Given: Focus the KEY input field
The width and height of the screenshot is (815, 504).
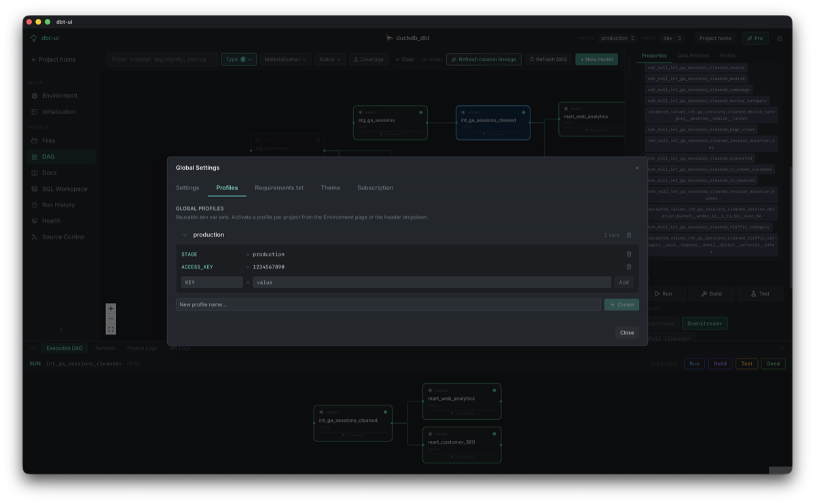Looking at the screenshot, I should [212, 282].
